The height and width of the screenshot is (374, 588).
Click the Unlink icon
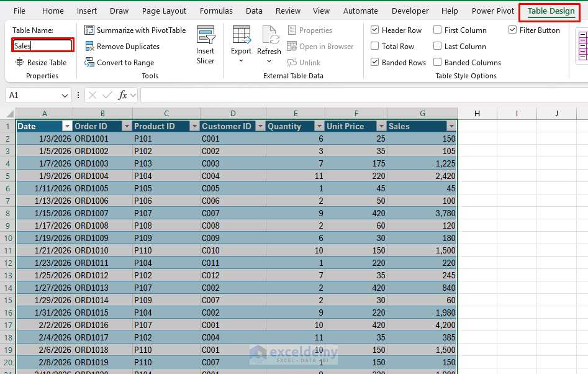[x=292, y=62]
